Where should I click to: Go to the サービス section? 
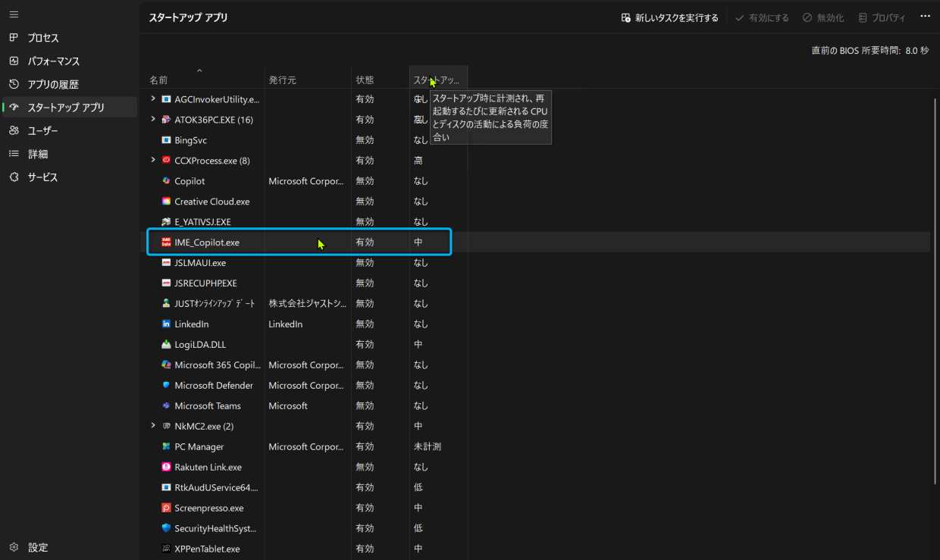point(42,177)
